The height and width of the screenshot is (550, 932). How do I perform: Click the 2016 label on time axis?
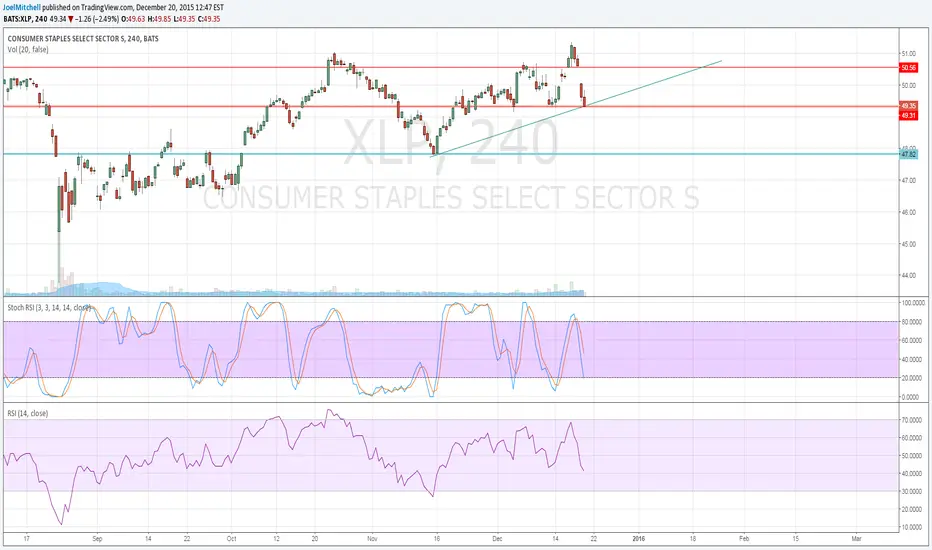click(638, 539)
